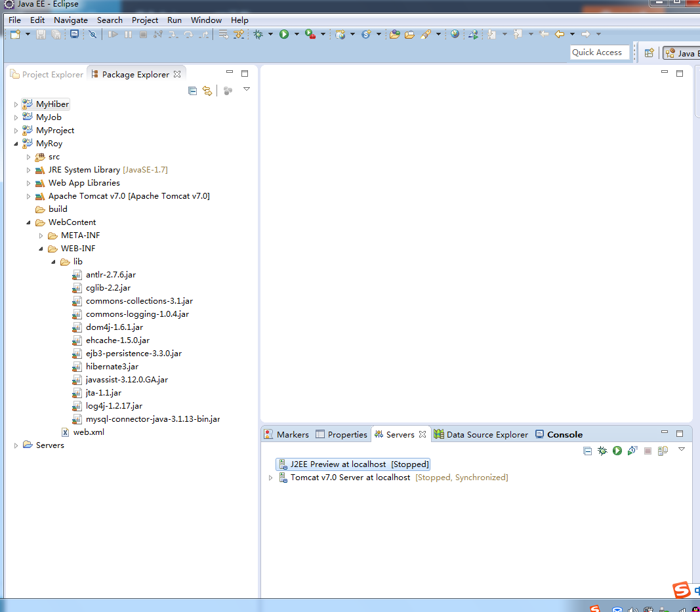Click the Save icon in the toolbar
The width and height of the screenshot is (700, 612).
coord(41,34)
